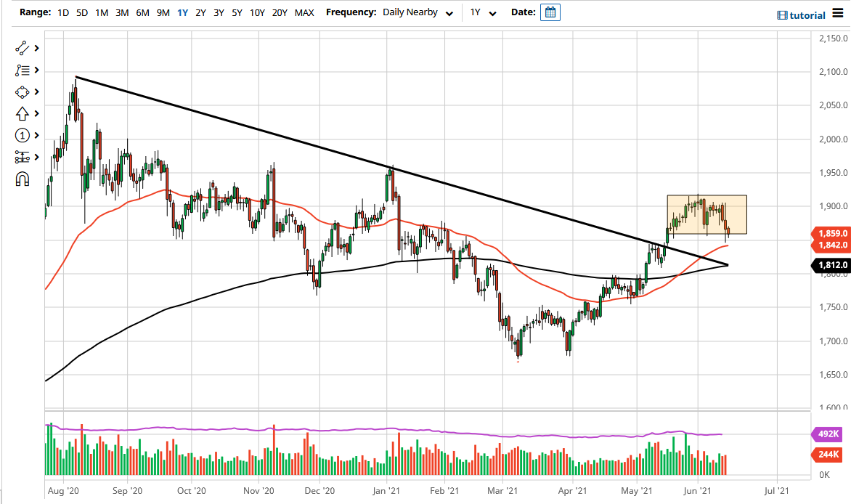This screenshot has width=851, height=504.
Task: Set range to 9M
Action: coord(163,12)
